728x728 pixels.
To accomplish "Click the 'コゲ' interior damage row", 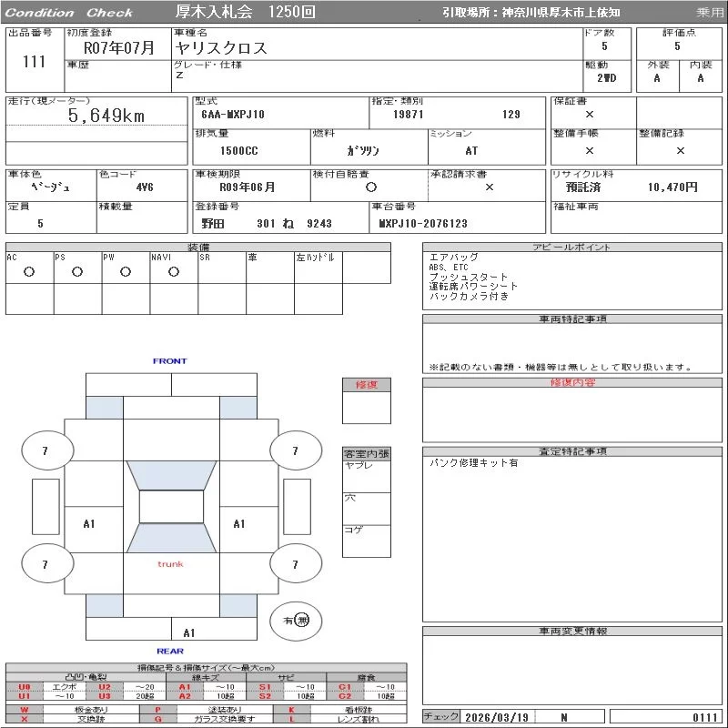I will 367,541.
